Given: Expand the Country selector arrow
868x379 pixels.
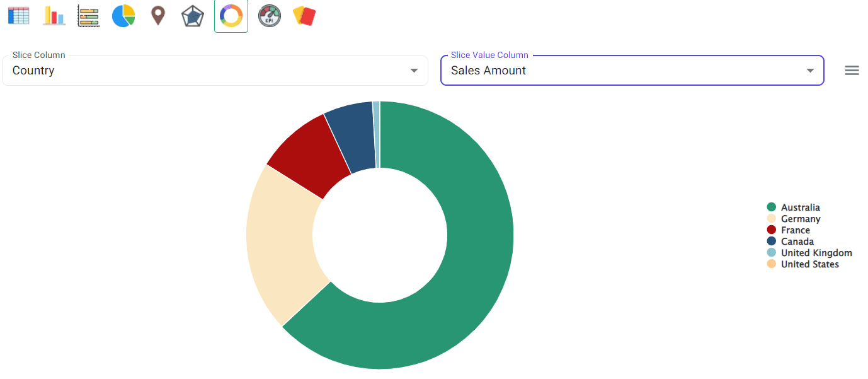Looking at the screenshot, I should [x=414, y=70].
